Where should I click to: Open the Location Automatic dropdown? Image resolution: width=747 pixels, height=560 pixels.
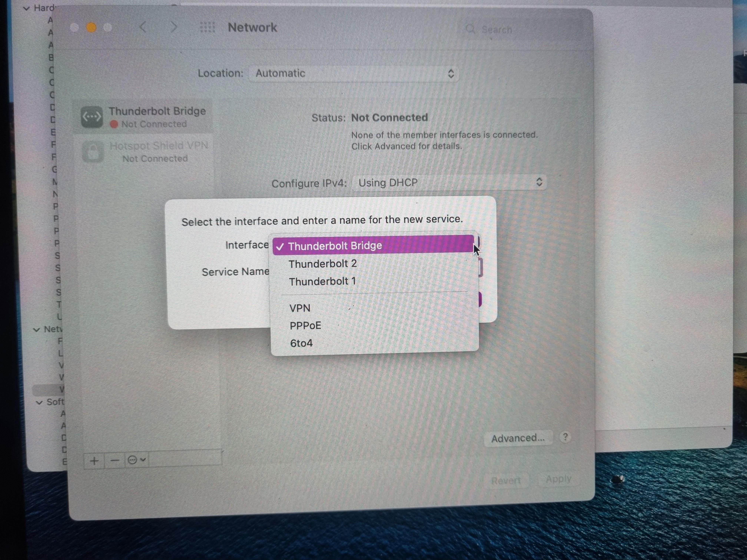(x=353, y=74)
